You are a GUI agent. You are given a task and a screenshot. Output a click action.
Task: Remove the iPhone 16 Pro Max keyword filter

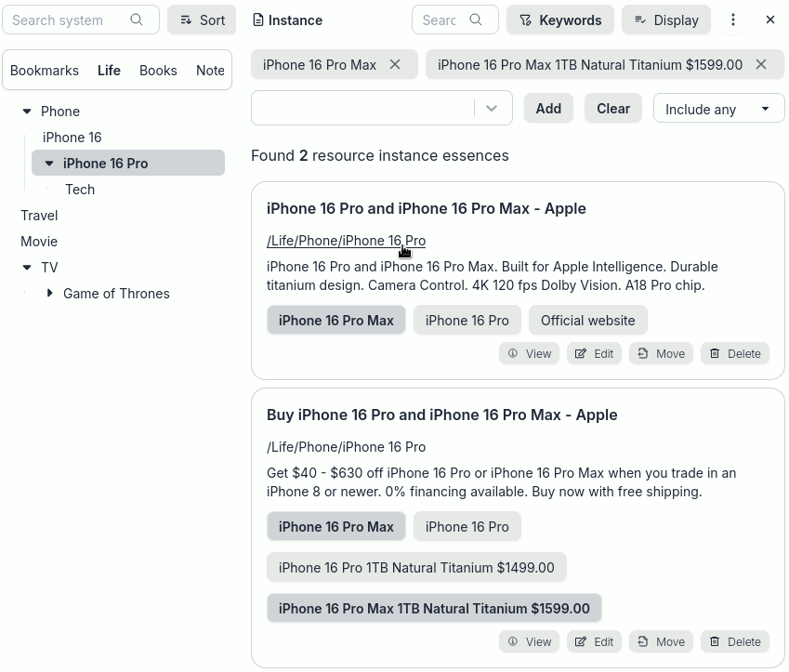tap(395, 64)
